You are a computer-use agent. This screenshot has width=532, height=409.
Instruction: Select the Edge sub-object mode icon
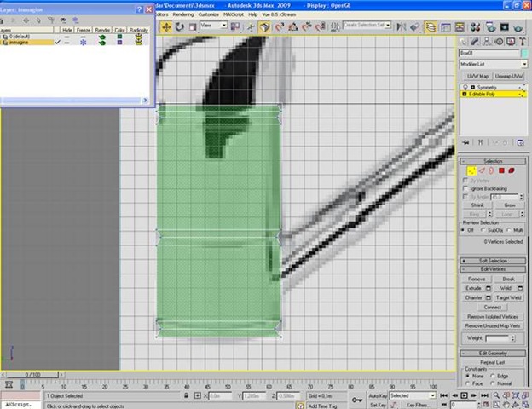(x=481, y=170)
